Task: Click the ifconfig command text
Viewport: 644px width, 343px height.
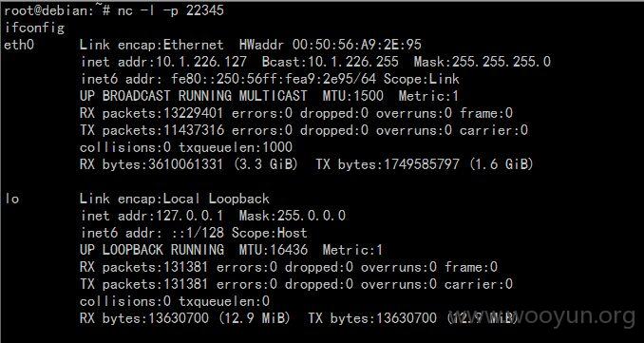Action: pos(34,28)
